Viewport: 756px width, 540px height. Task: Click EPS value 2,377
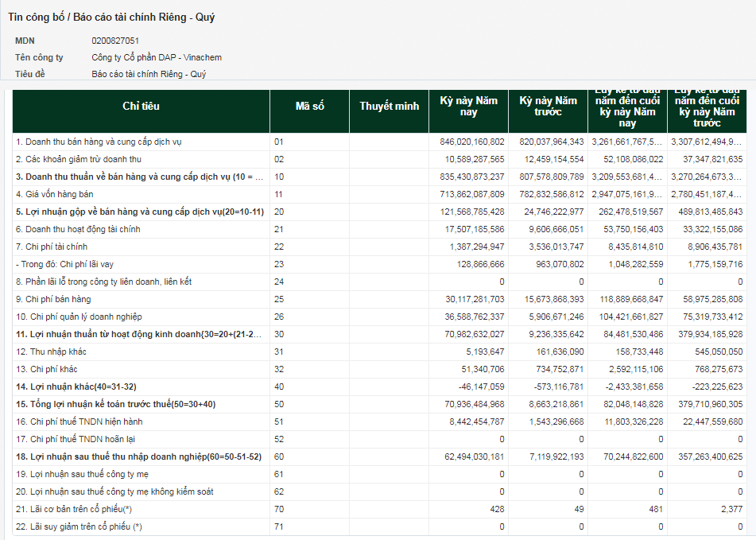(733, 509)
